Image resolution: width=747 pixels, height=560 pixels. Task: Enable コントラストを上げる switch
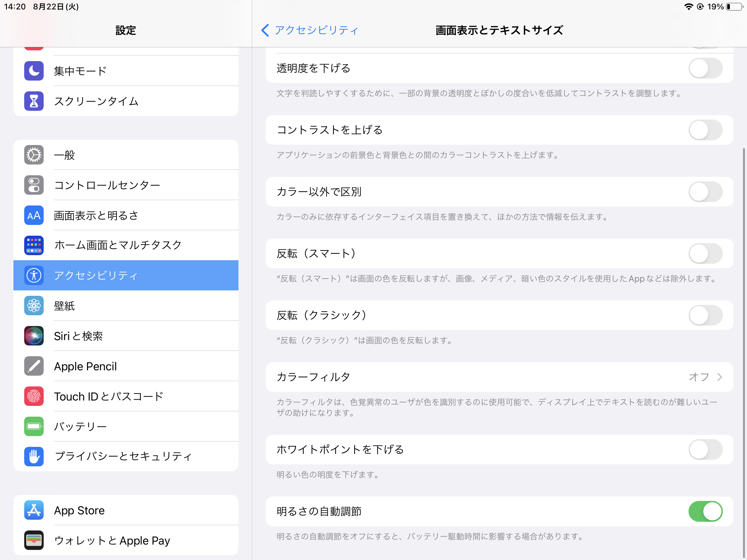[x=705, y=130]
